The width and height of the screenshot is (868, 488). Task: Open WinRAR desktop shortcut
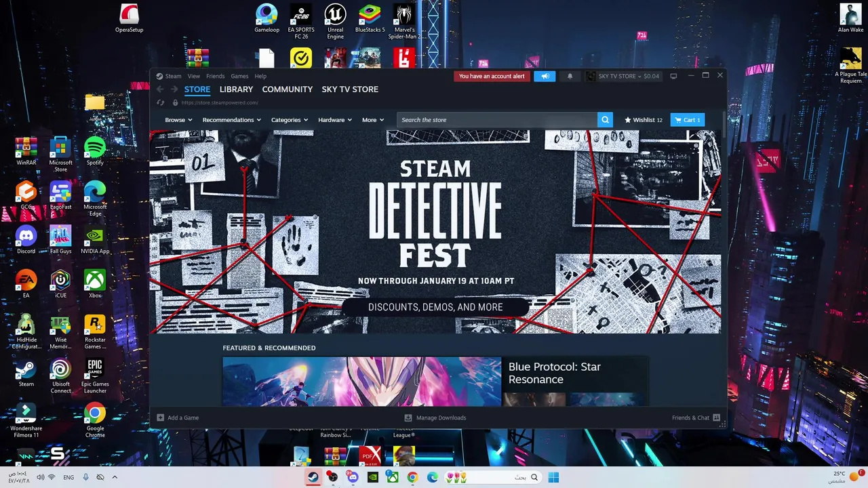point(26,150)
